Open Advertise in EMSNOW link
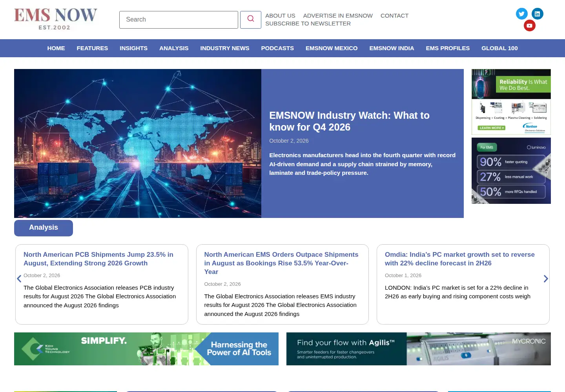This screenshot has width=565, height=392. pyautogui.click(x=338, y=16)
